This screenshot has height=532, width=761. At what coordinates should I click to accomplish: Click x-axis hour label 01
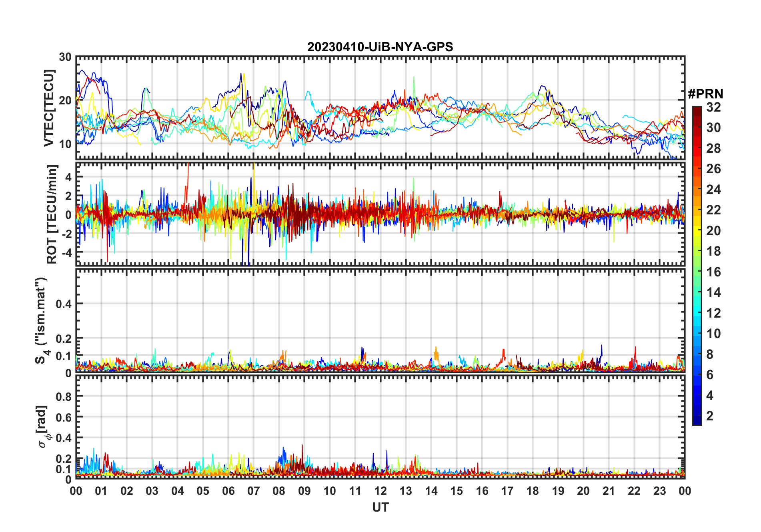point(101,491)
